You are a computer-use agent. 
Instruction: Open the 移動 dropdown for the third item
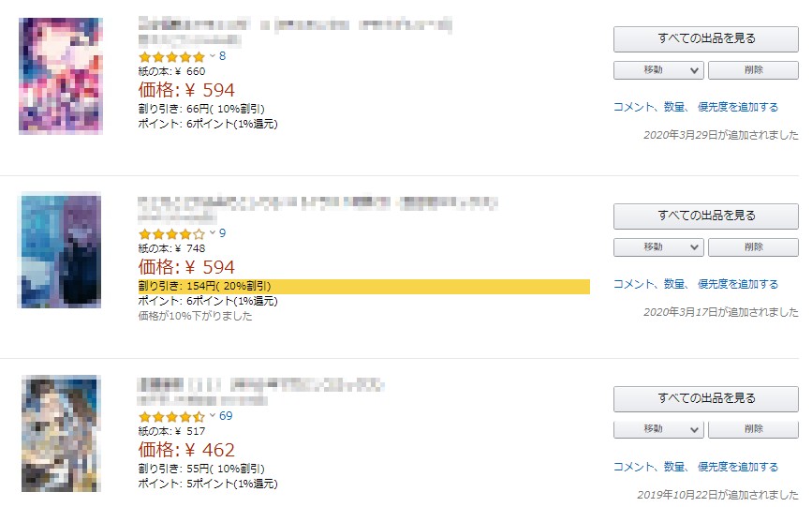(658, 429)
